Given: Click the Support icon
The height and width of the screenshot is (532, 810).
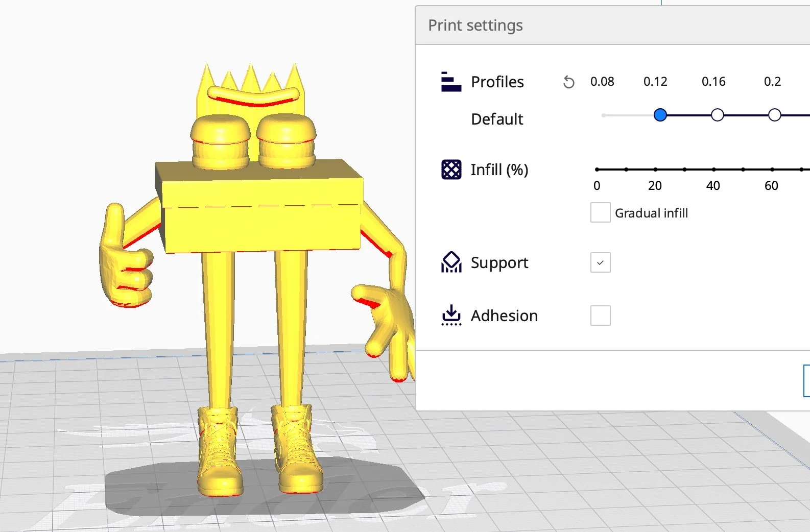Looking at the screenshot, I should pyautogui.click(x=451, y=262).
